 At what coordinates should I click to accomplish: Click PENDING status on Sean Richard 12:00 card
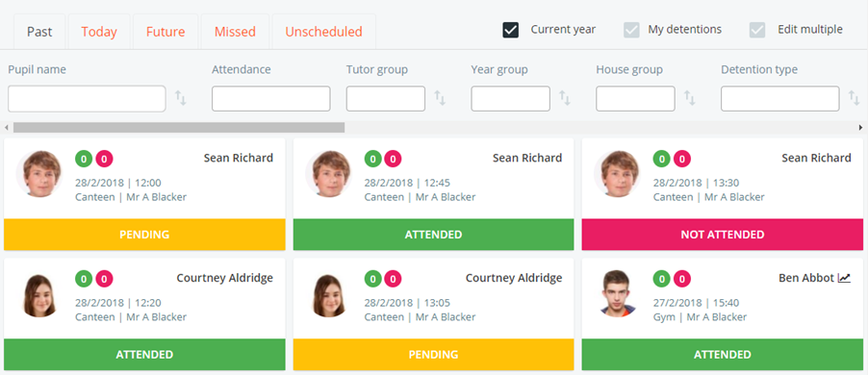coord(144,235)
